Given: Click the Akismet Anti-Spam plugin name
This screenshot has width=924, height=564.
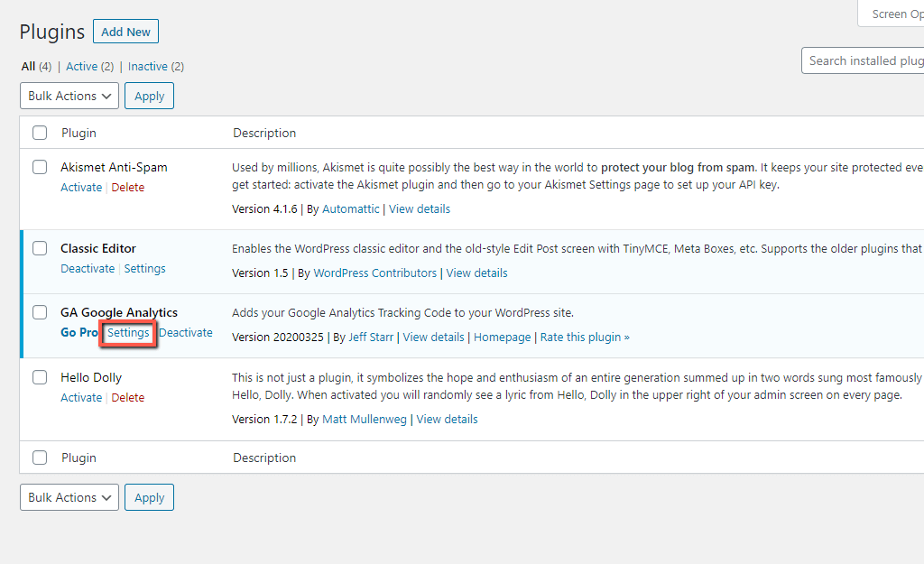Looking at the screenshot, I should 114,167.
